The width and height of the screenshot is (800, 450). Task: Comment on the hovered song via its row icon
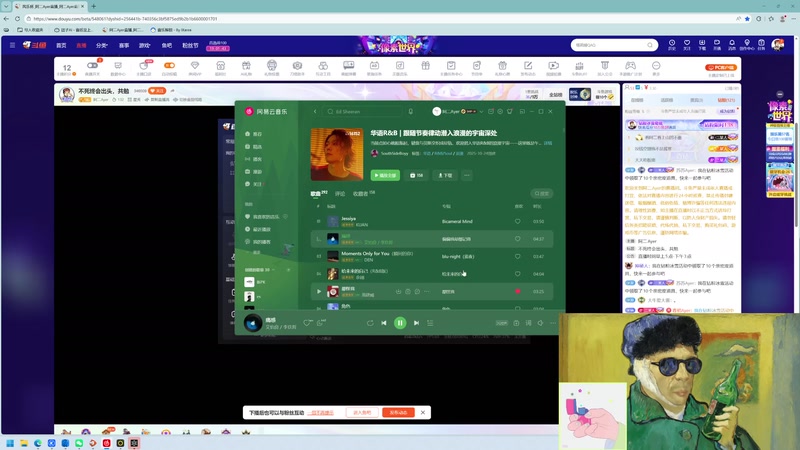[x=417, y=291]
